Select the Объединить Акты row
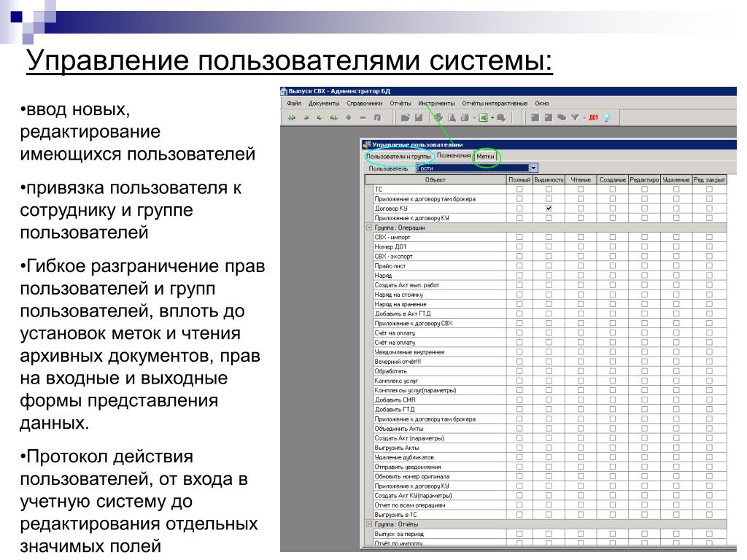The width and height of the screenshot is (747, 560). coord(439,429)
